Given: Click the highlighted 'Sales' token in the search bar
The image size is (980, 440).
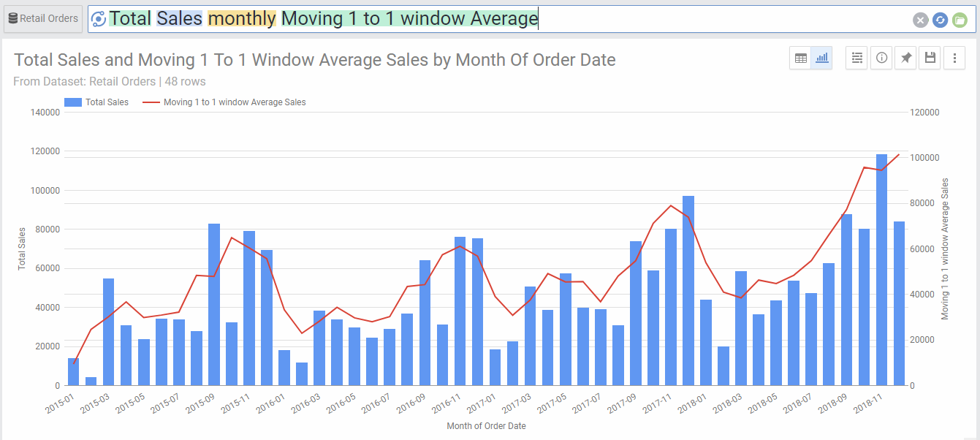Looking at the screenshot, I should click(x=179, y=18).
